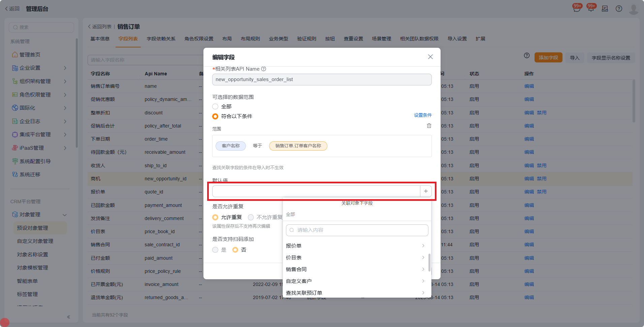644x327 pixels.
Task: Choose 不允许重复 radio option
Action: pyautogui.click(x=251, y=217)
